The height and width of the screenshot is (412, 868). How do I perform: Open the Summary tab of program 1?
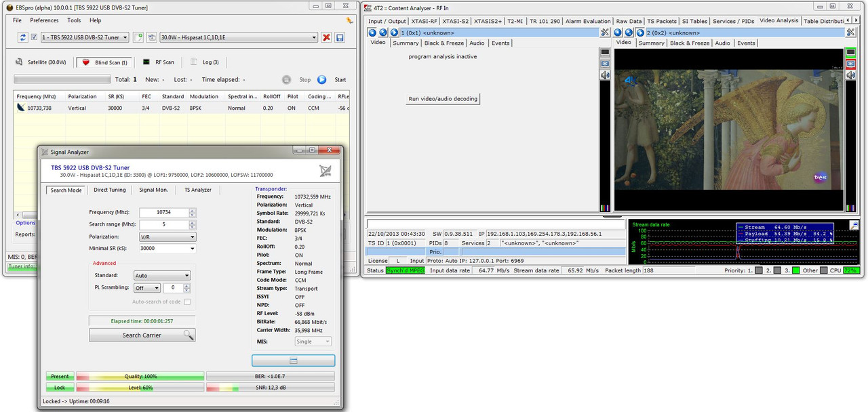406,43
